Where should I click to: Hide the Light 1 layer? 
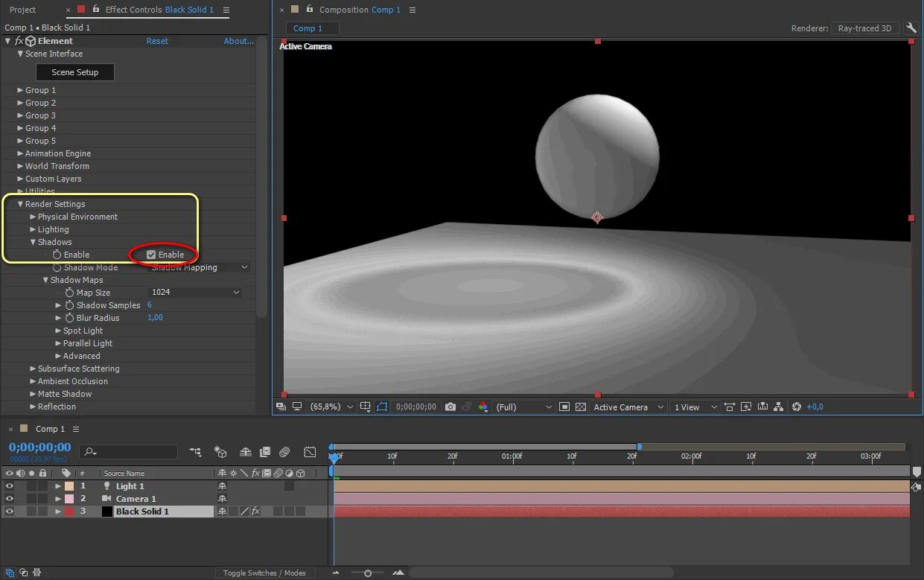pyautogui.click(x=10, y=486)
